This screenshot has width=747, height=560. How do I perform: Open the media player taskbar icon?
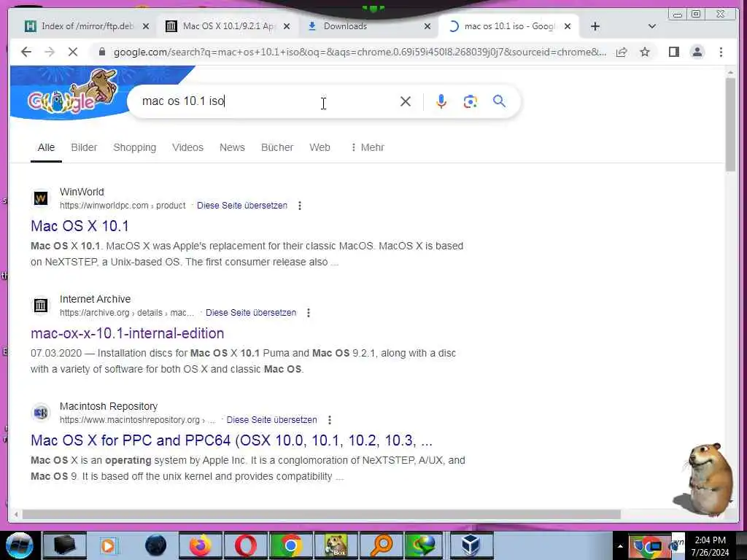(x=109, y=545)
